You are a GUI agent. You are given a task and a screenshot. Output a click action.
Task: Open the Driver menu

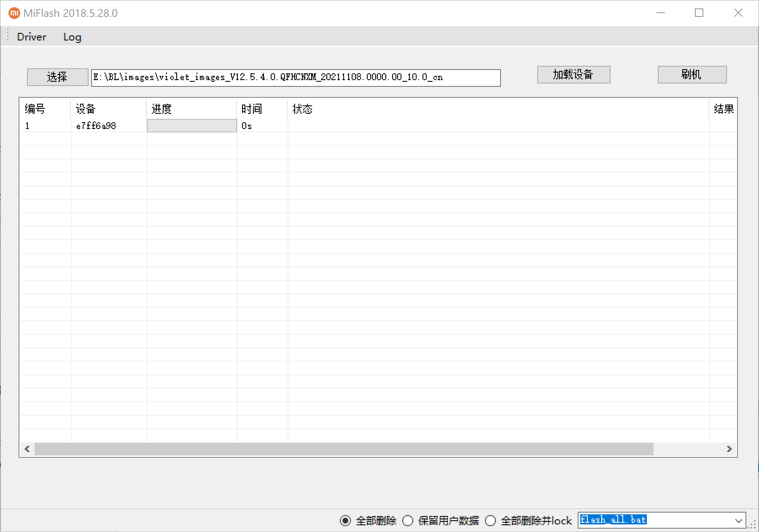coord(32,37)
